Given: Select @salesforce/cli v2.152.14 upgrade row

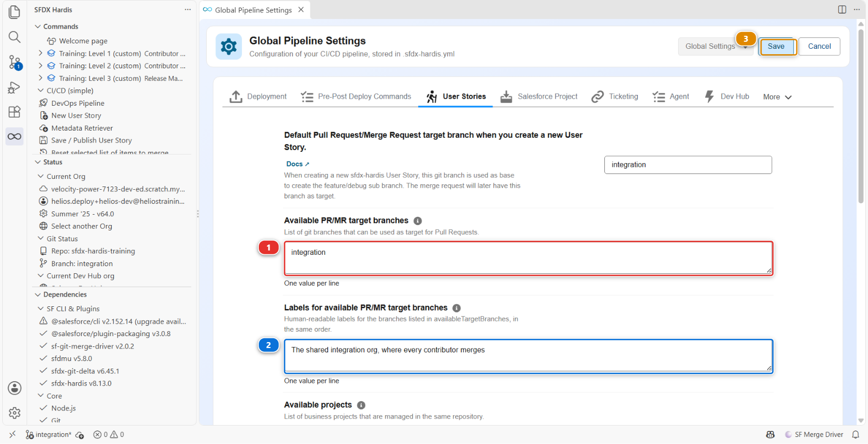Looking at the screenshot, I should point(113,321).
